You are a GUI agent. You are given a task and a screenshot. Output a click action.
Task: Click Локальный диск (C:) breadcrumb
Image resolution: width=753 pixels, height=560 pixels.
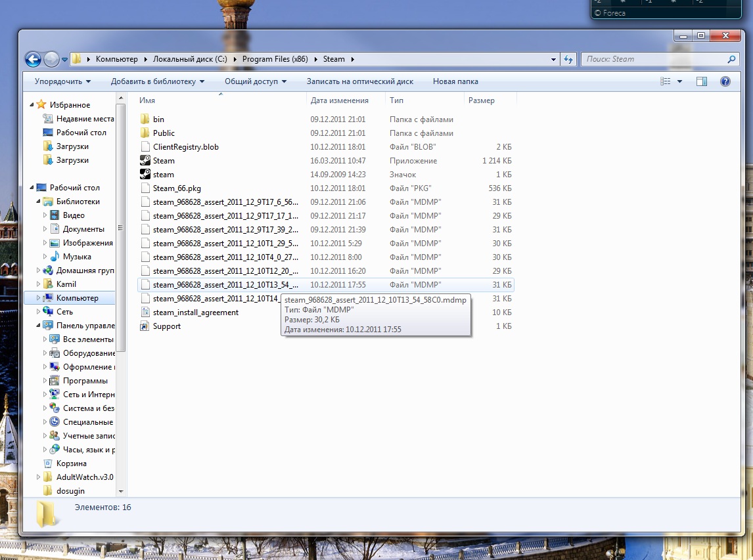[x=190, y=59]
